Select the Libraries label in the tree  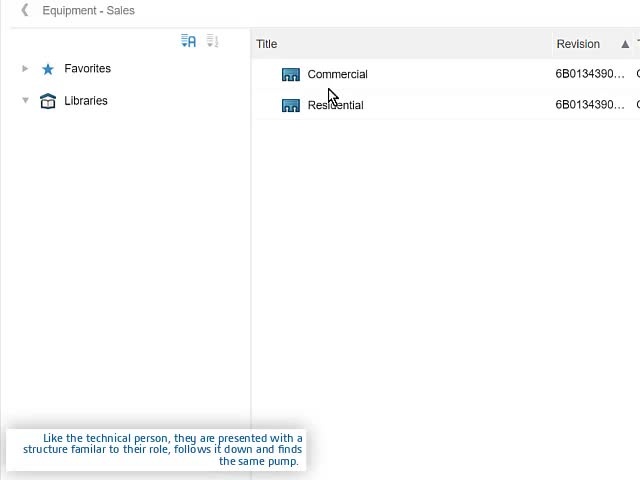coord(85,101)
